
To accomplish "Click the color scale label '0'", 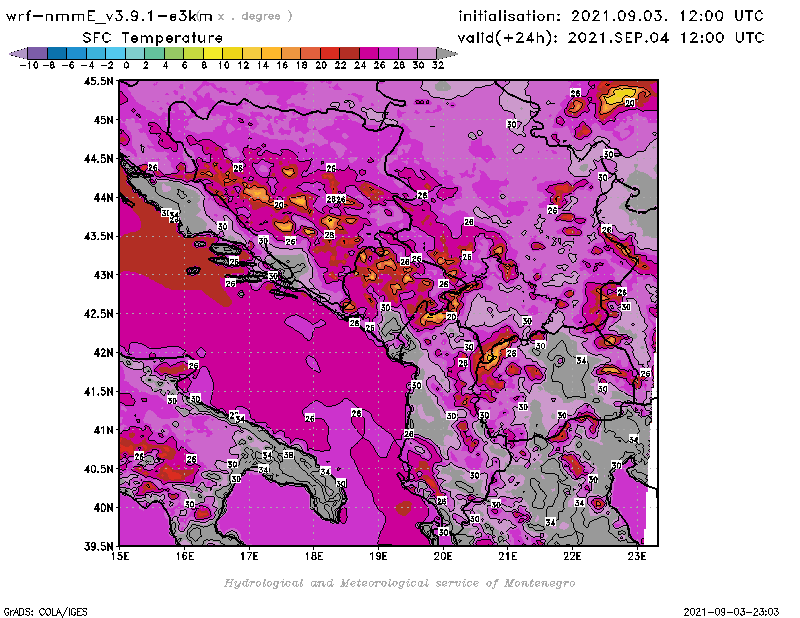I will [126, 65].
